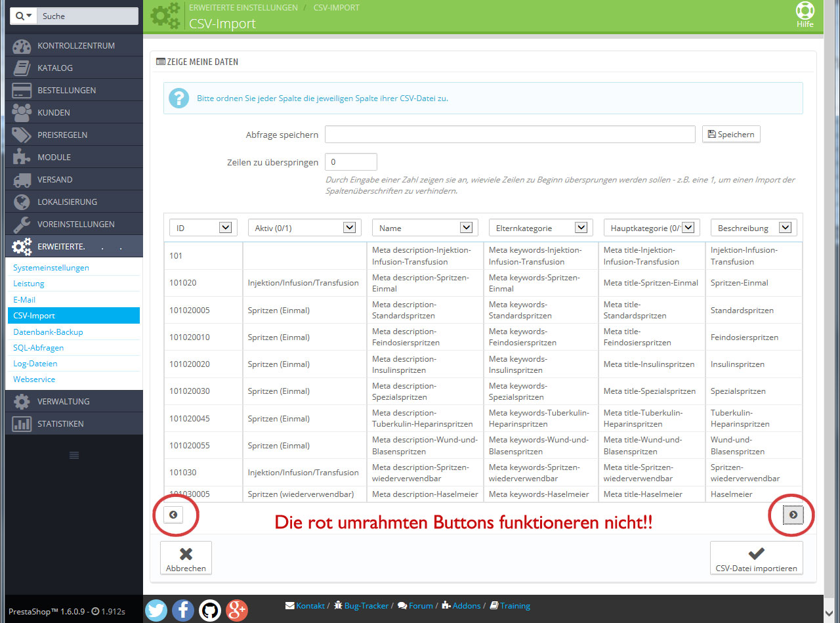Image resolution: width=840 pixels, height=623 pixels.
Task: Open Kunden menu in the sidebar
Action: pos(74,112)
